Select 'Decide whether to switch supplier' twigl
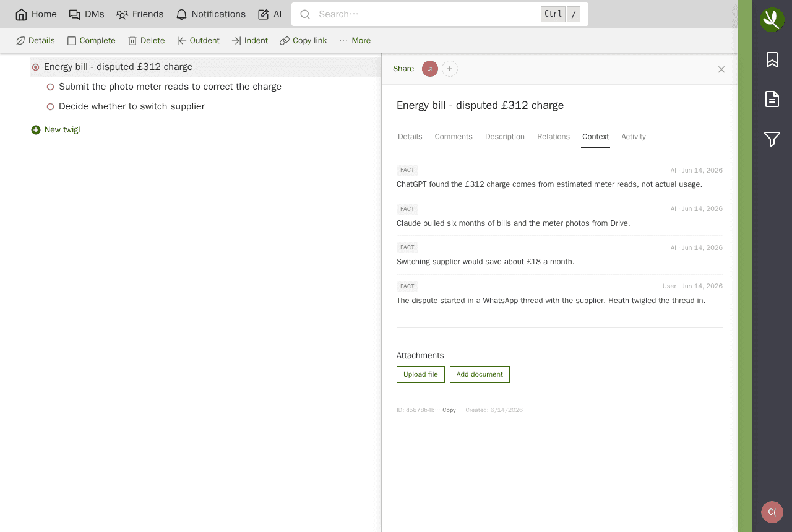The width and height of the screenshot is (792, 532). coord(132,106)
